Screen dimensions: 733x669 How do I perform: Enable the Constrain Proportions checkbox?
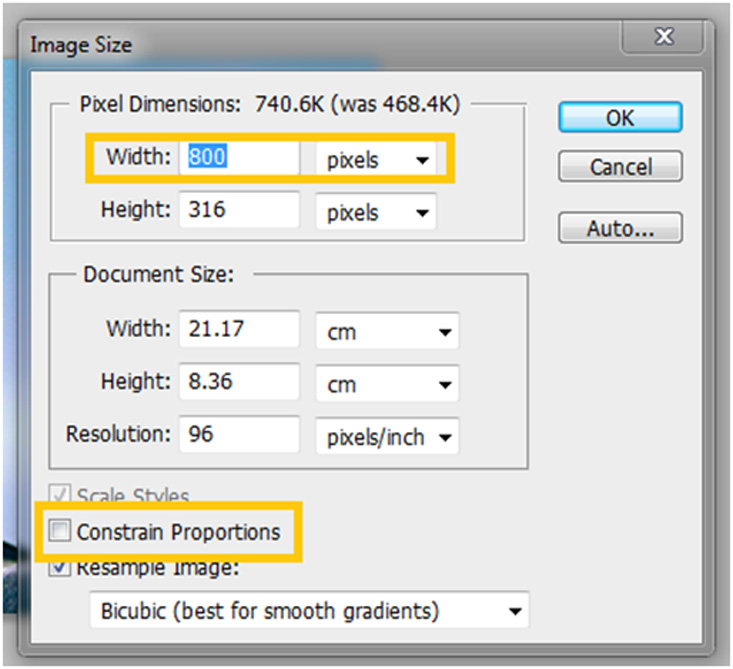[x=59, y=531]
